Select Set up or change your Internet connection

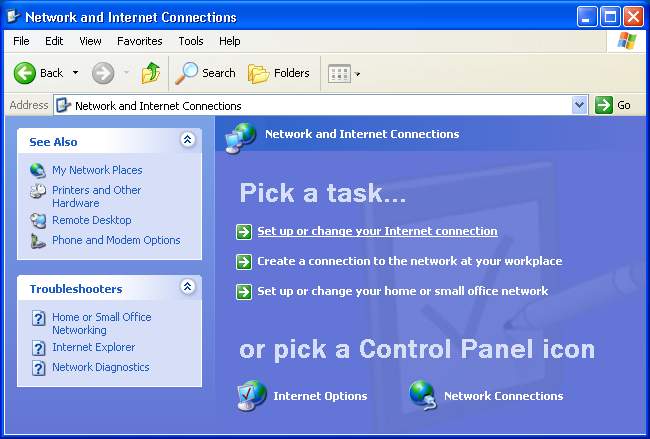click(377, 231)
